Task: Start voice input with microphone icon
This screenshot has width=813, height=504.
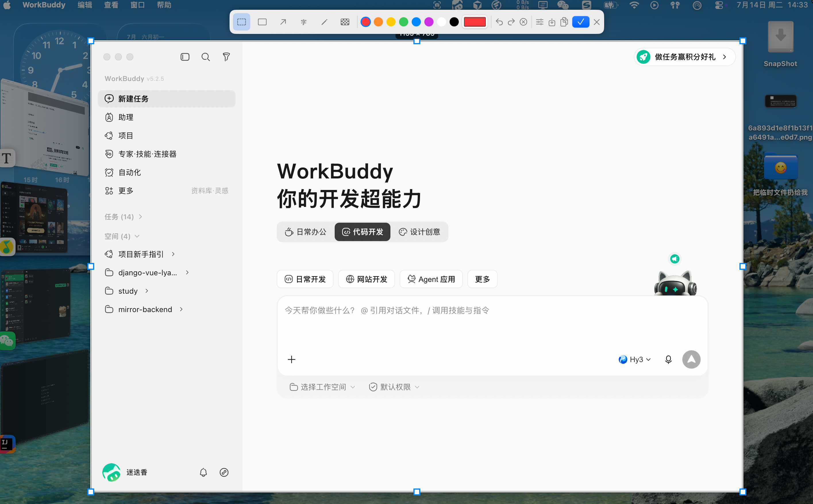Action: point(668,359)
